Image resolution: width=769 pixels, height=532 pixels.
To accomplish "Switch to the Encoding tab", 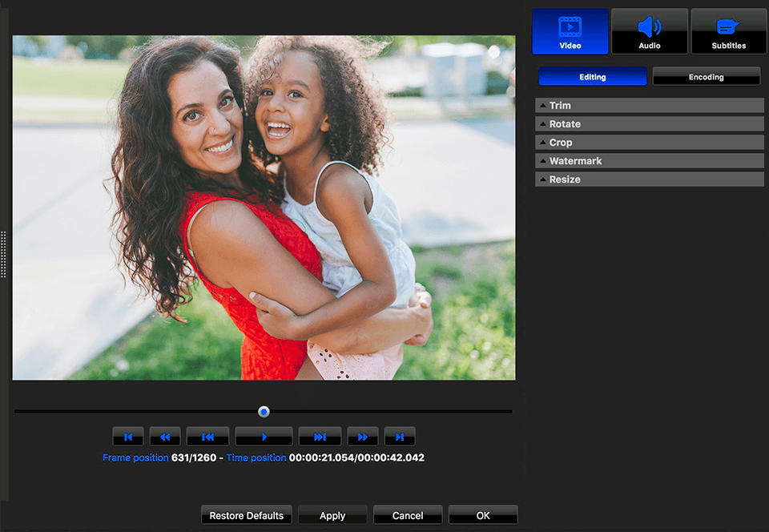I will pyautogui.click(x=706, y=75).
